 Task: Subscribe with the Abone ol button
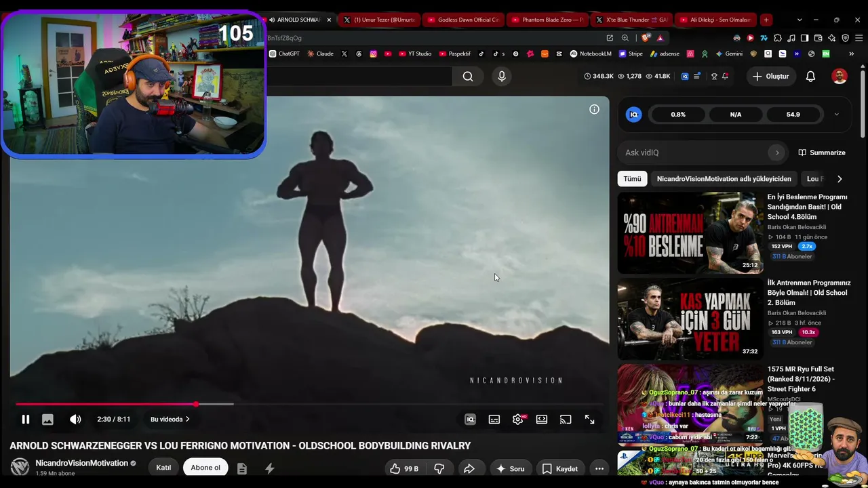pos(205,468)
